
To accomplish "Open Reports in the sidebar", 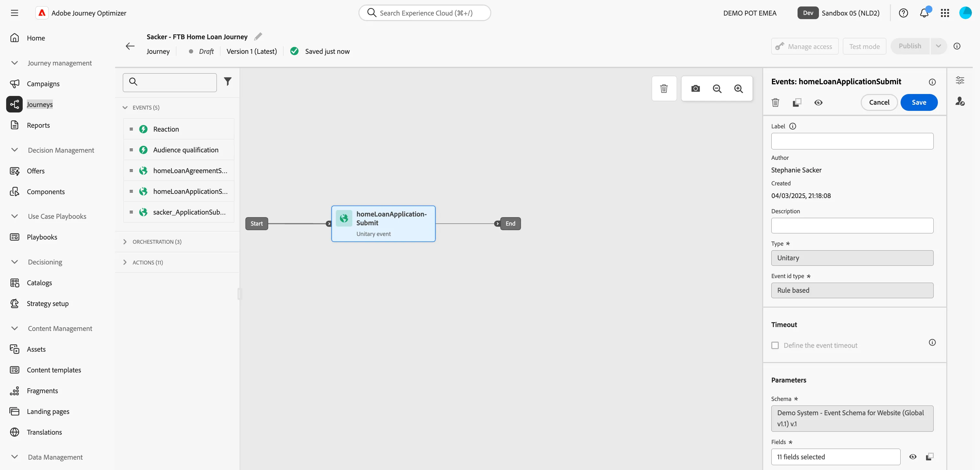I will pos(38,125).
